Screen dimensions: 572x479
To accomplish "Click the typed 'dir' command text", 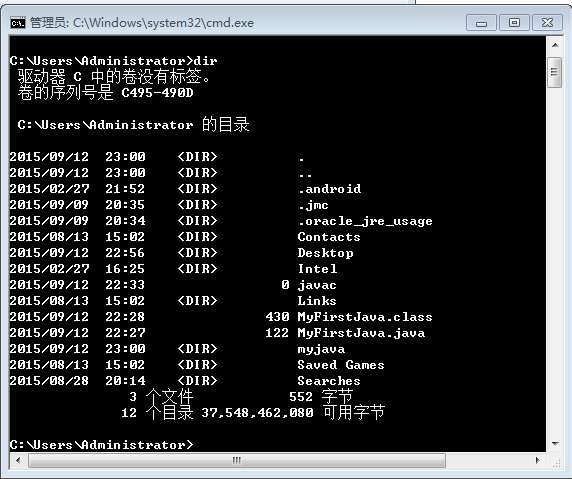I will 205,61.
